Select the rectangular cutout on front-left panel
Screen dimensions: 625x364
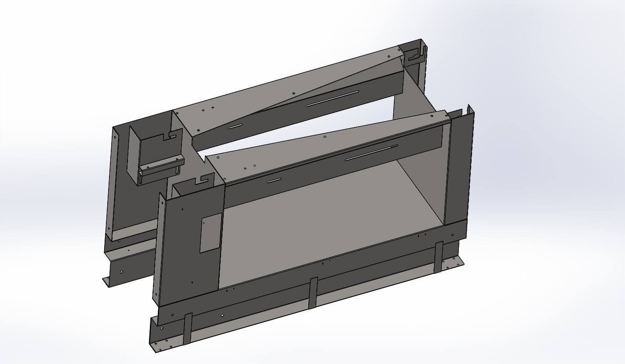click(x=211, y=233)
